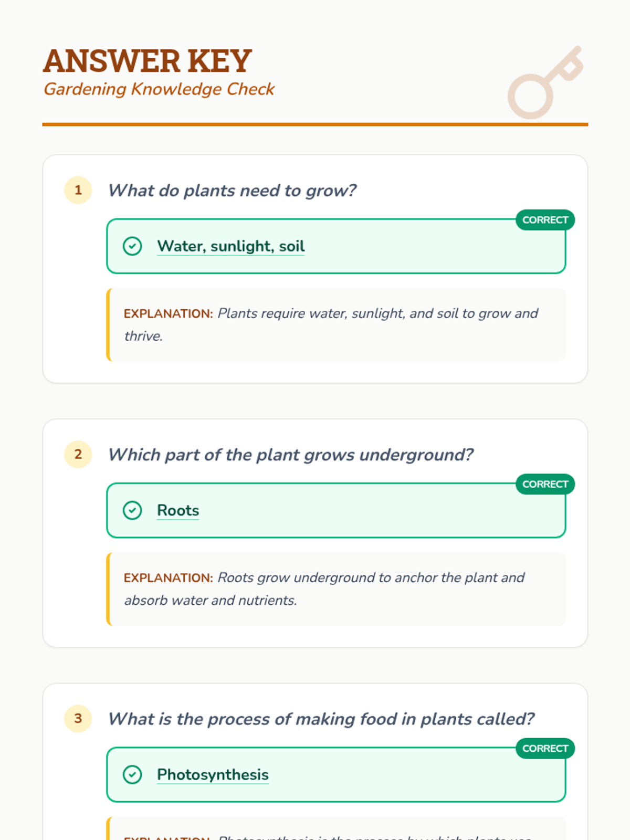Click the ANSWER KEY title heading
Screen dimensions: 630x840
pos(148,61)
